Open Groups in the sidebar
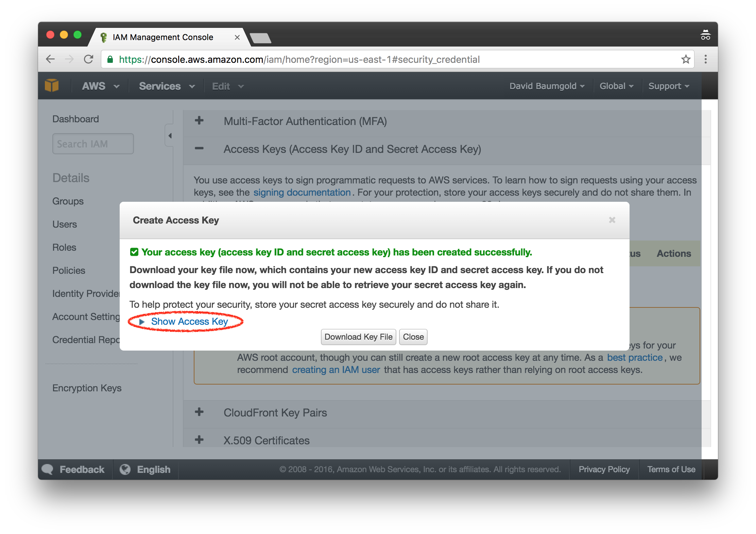The width and height of the screenshot is (756, 534). 68,201
